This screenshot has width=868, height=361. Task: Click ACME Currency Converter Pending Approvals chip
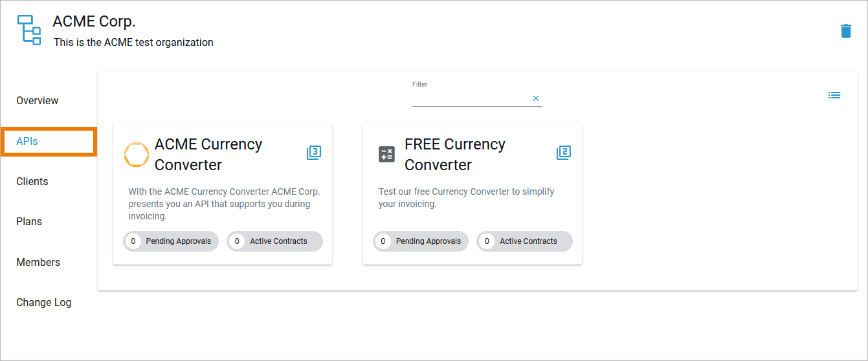click(x=172, y=241)
